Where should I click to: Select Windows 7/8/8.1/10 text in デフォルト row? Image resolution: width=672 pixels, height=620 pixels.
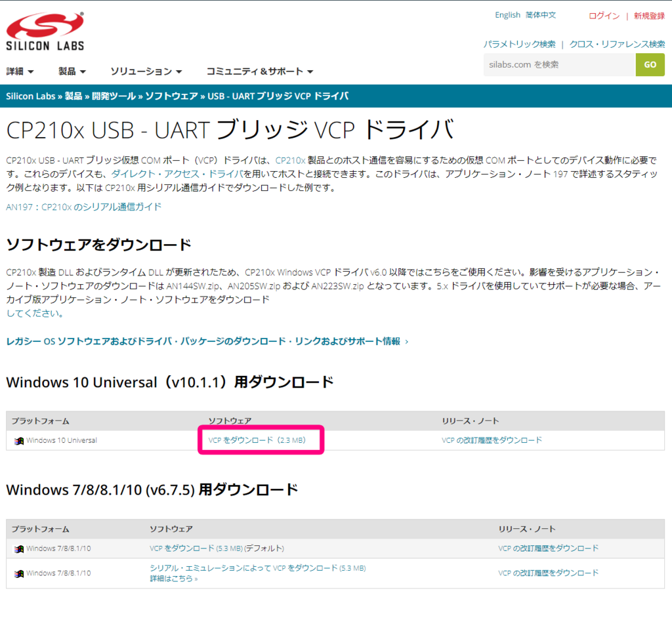(x=58, y=548)
